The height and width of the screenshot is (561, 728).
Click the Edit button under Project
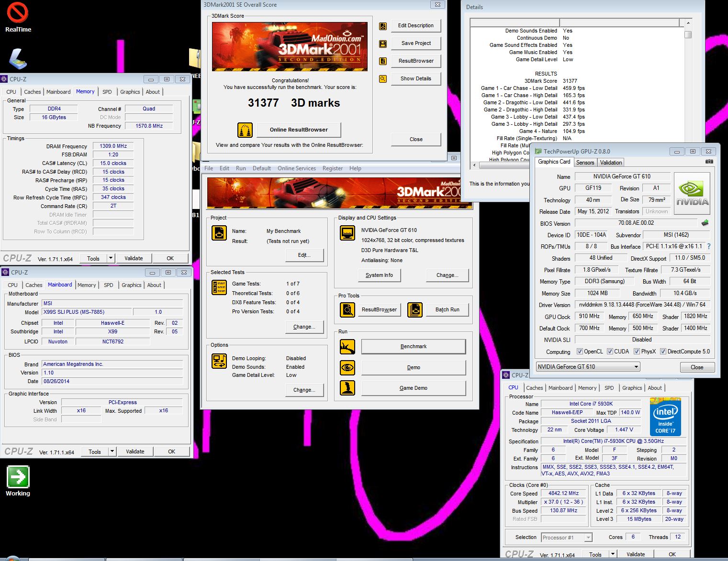coord(304,255)
